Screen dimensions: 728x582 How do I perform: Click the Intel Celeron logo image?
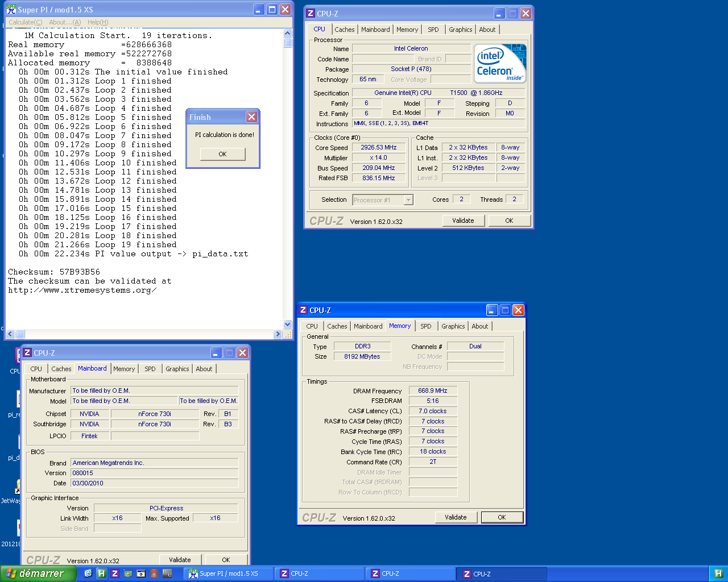click(500, 64)
